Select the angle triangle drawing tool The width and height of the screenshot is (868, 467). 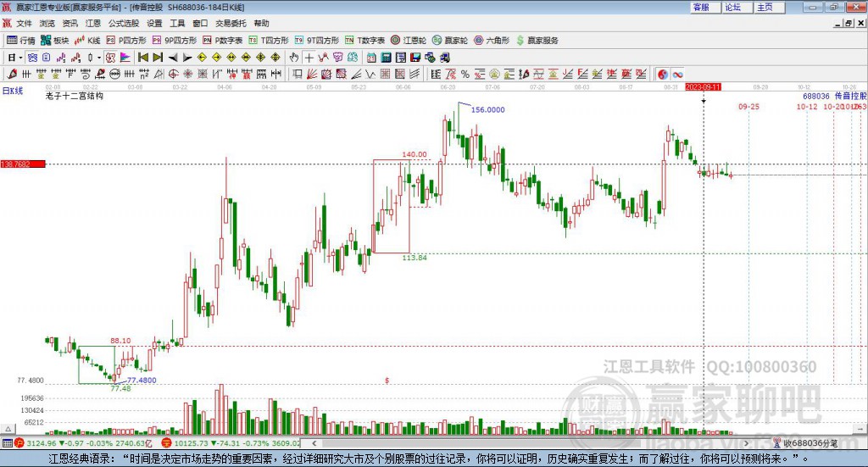(159, 74)
